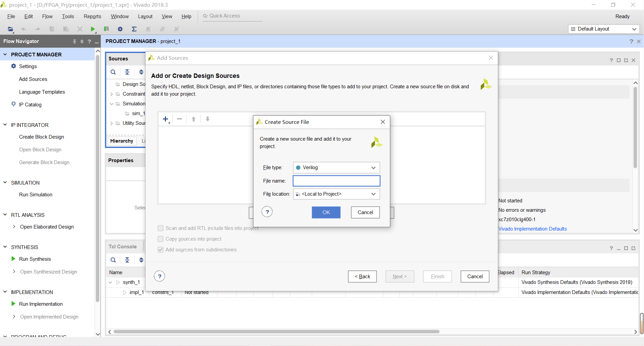Click Project Manager header help icon
The height and width of the screenshot is (346, 644).
(x=631, y=41)
